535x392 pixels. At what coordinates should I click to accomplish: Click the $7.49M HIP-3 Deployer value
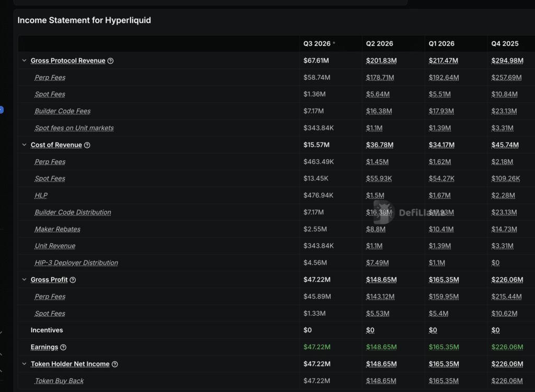point(377,263)
